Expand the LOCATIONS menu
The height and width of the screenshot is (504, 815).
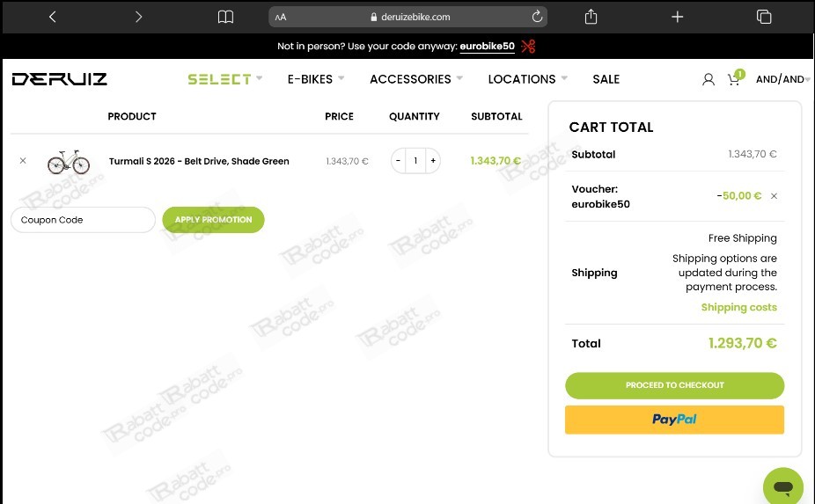pyautogui.click(x=527, y=79)
